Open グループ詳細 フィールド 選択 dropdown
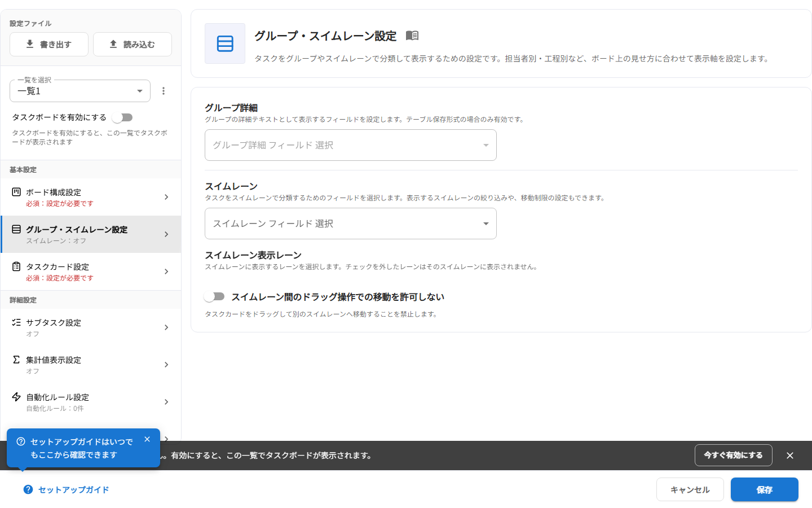This screenshot has height=508, width=812. (351, 145)
